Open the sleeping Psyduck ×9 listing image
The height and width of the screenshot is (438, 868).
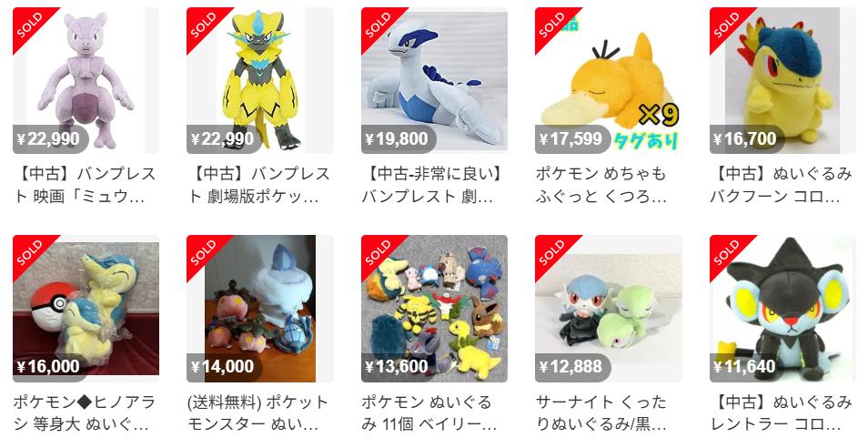click(609, 81)
